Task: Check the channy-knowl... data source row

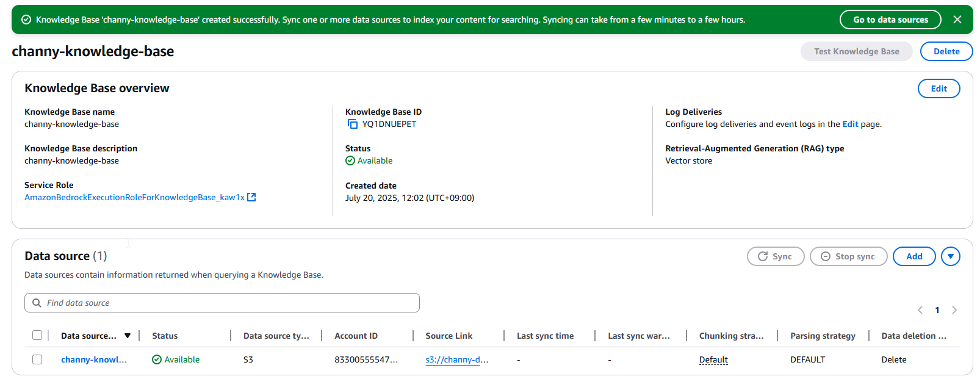Action: point(37,359)
